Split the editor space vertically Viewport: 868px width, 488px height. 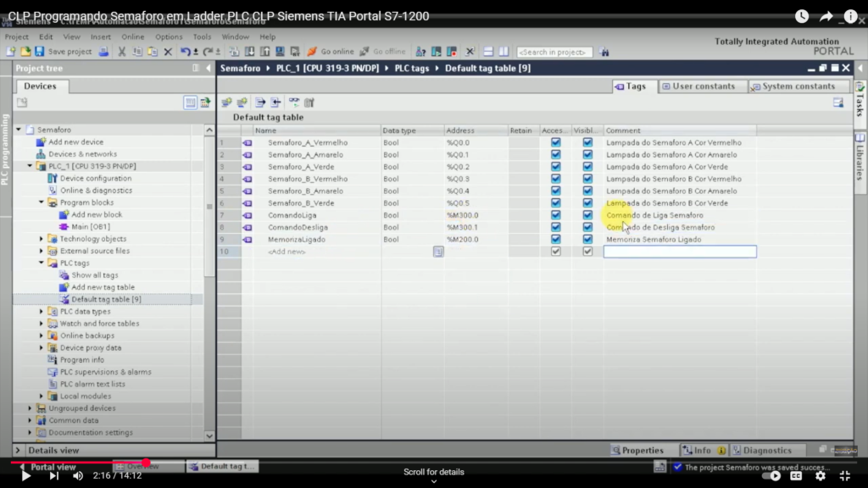[x=504, y=52]
